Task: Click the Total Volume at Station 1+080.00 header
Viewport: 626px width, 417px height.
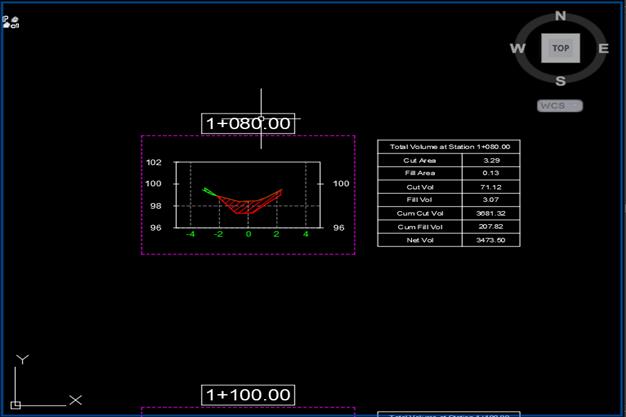Action: coord(448,147)
